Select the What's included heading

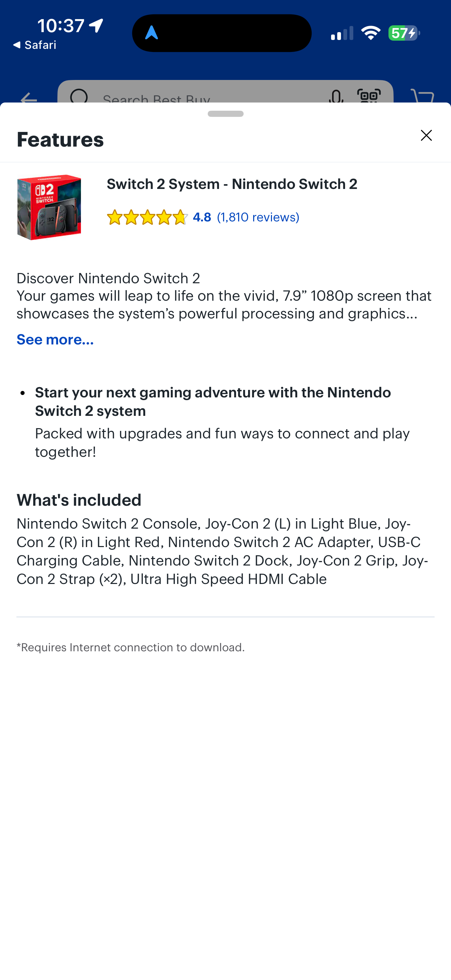[x=79, y=500]
